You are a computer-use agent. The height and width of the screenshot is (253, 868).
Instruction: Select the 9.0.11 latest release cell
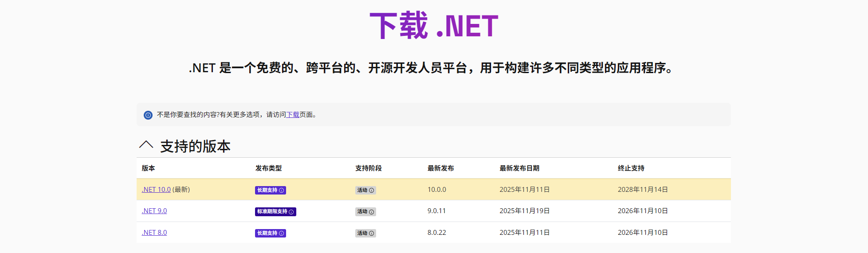(437, 211)
